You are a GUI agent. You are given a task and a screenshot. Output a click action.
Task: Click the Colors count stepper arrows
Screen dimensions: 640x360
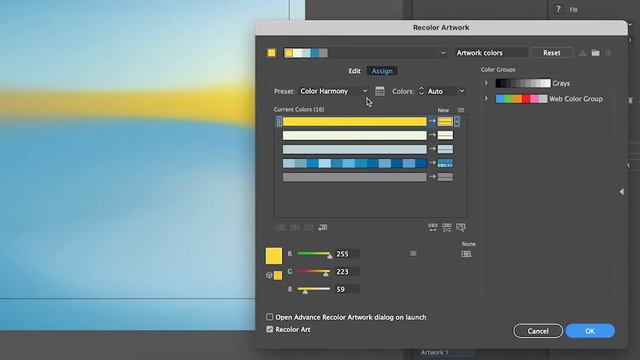click(421, 91)
